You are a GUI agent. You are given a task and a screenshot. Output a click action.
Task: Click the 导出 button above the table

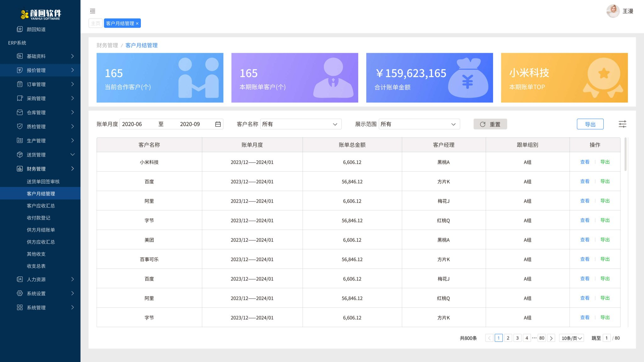[590, 124]
